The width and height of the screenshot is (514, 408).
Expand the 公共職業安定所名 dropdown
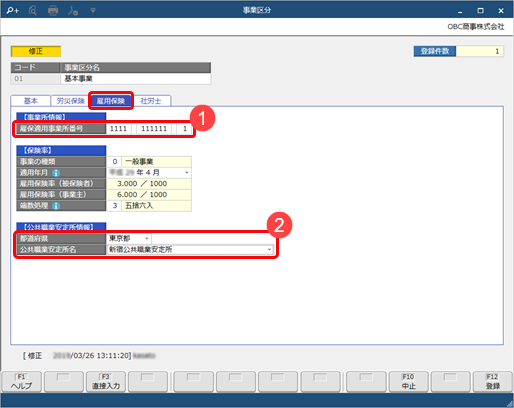coord(269,249)
